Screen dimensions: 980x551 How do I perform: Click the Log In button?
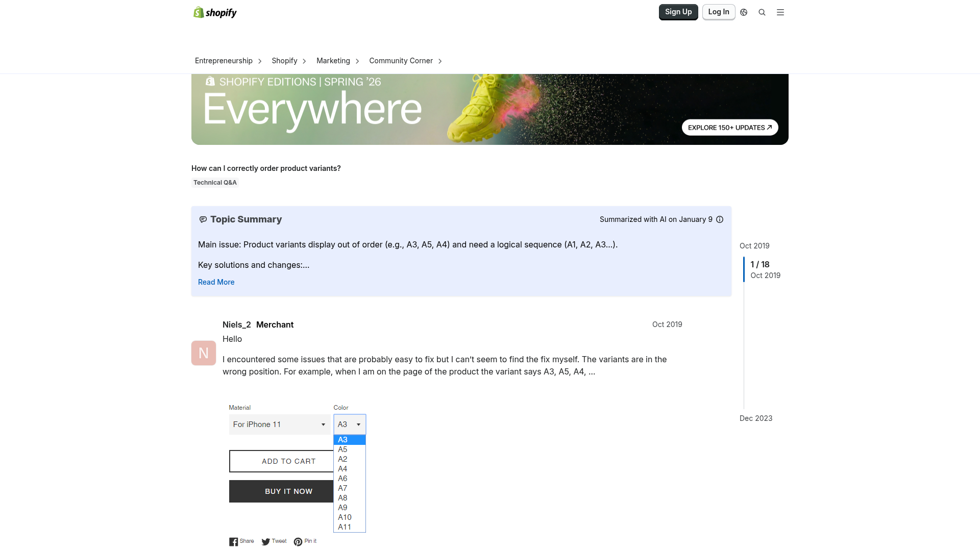click(x=719, y=12)
